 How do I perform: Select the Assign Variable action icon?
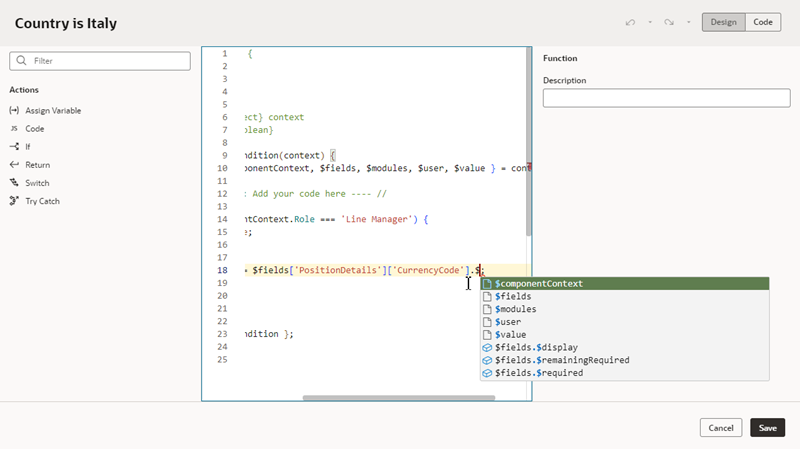[x=14, y=110]
